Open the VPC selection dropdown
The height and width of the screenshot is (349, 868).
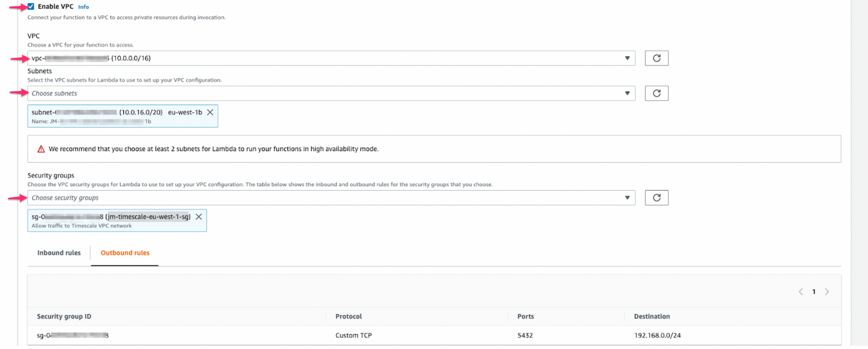pos(331,58)
